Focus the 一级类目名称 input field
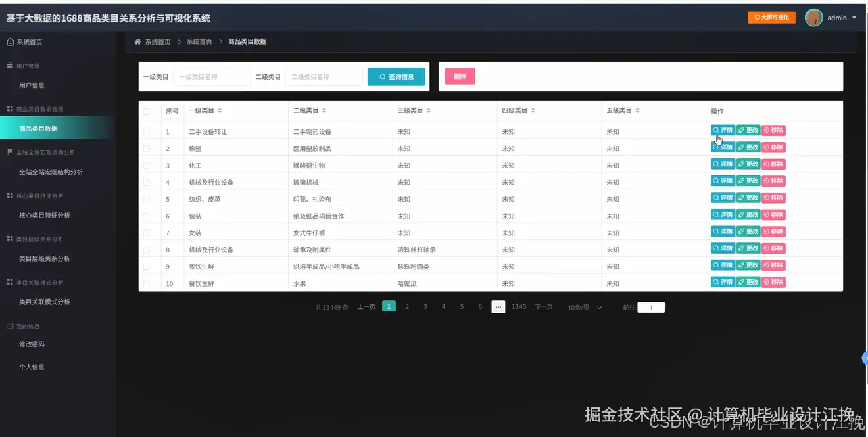The width and height of the screenshot is (868, 437). 212,77
